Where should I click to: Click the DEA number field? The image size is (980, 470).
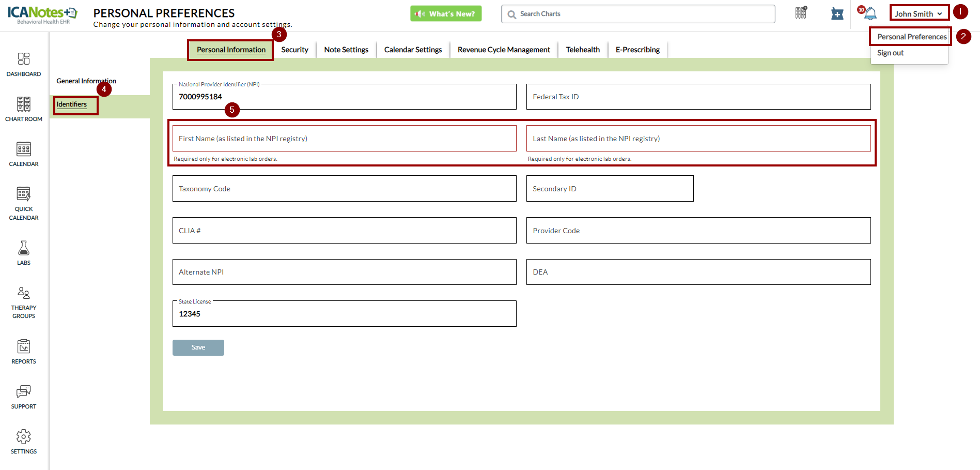pyautogui.click(x=698, y=272)
